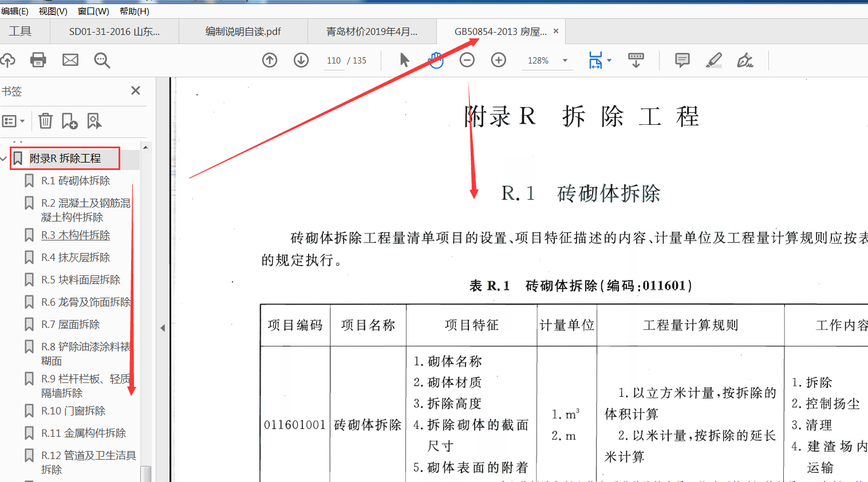Click the 项目特征 column header
Viewport: 868px width, 482px height.
472,325
